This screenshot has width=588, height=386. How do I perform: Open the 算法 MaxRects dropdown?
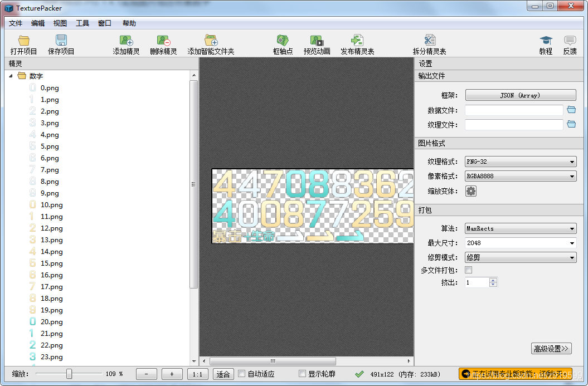tap(520, 228)
